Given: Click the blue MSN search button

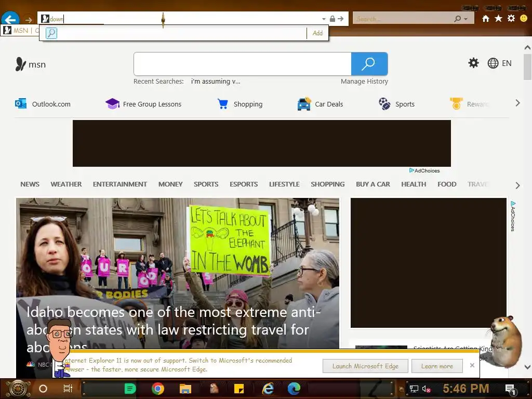Looking at the screenshot, I should click(369, 64).
